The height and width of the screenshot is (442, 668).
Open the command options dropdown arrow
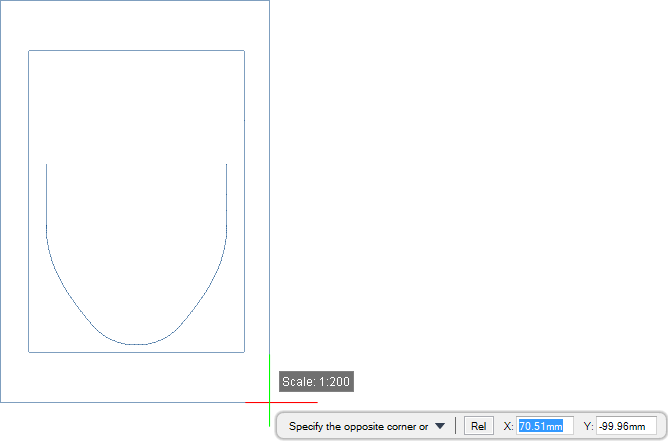tap(440, 426)
